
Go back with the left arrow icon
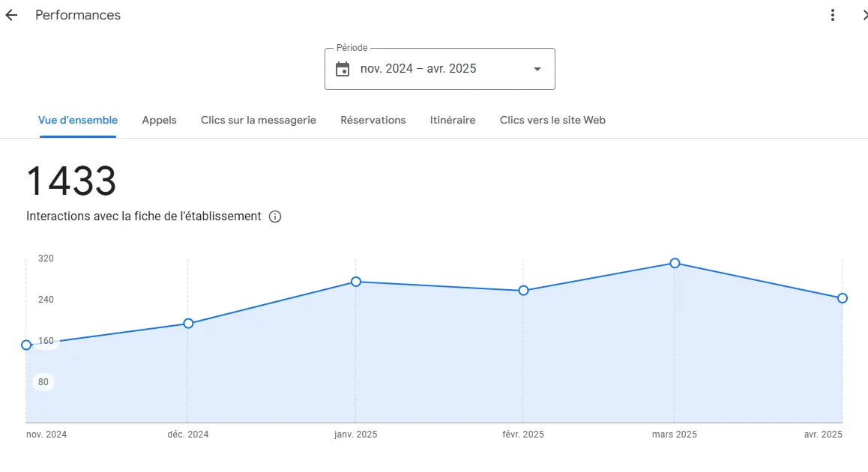pos(11,16)
